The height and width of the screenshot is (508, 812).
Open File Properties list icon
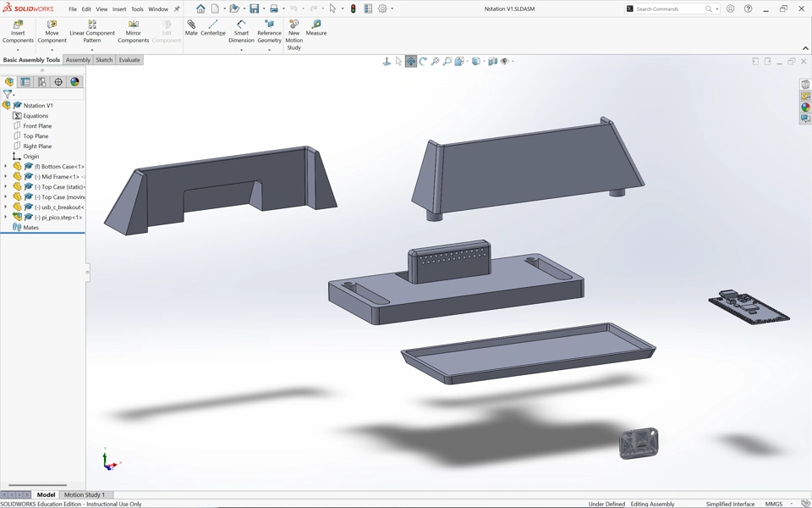(x=368, y=8)
